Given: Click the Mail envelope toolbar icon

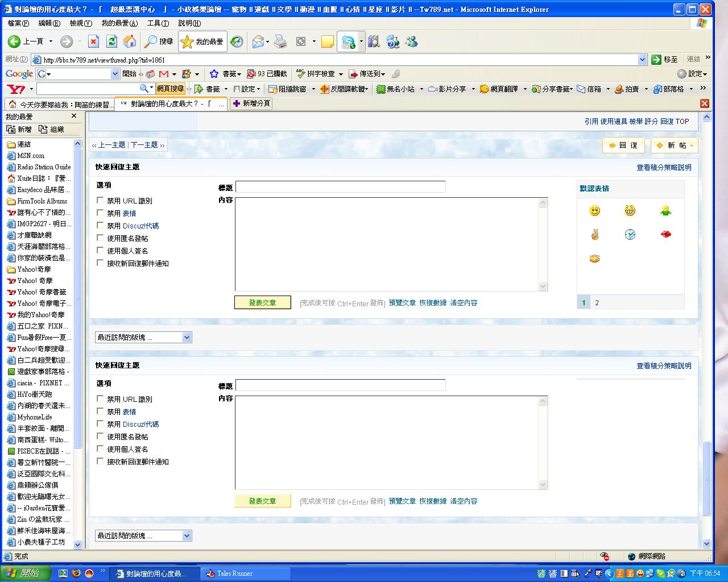Looking at the screenshot, I should pyautogui.click(x=258, y=41).
